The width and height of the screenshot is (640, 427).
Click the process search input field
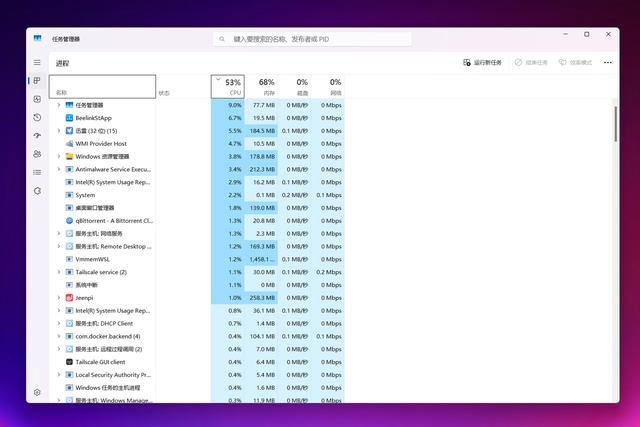click(x=313, y=39)
